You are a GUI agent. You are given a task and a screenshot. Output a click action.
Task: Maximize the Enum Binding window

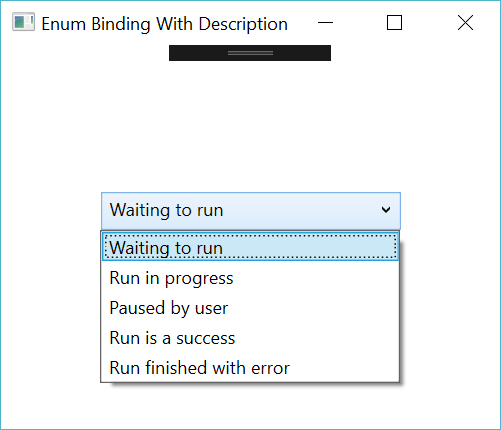pos(394,23)
